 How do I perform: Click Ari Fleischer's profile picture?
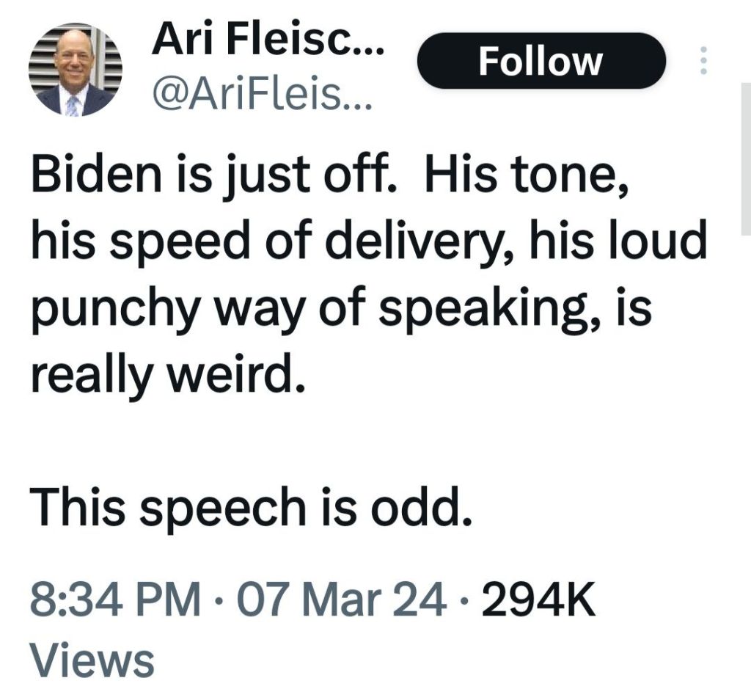(76, 70)
